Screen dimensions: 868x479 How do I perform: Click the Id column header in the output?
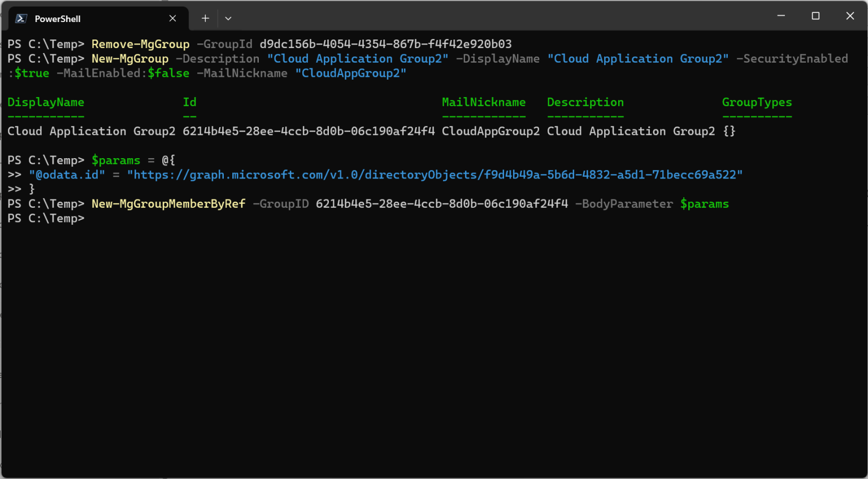pyautogui.click(x=189, y=102)
